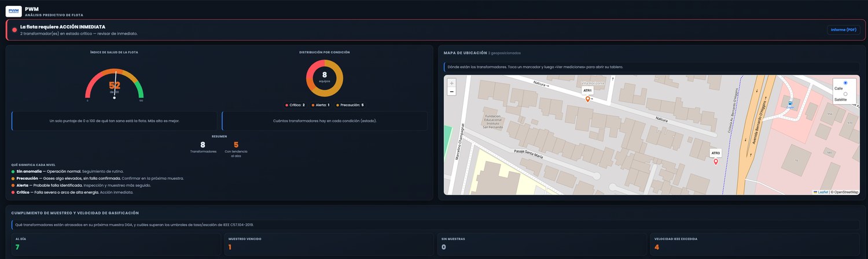Click the Crítico: 2 legend item

[295, 105]
